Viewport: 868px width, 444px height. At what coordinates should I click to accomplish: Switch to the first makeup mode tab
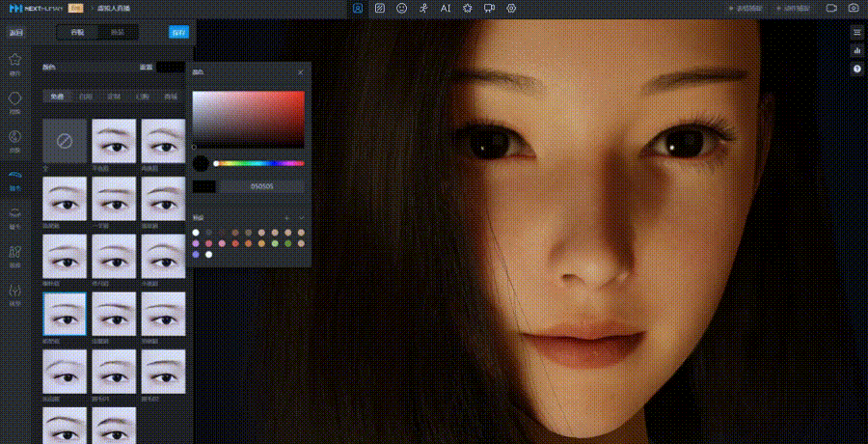point(77,32)
